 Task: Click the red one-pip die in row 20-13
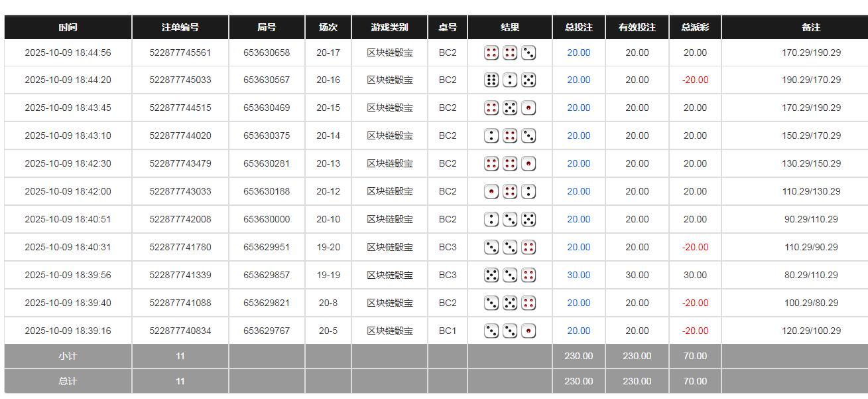(x=528, y=164)
